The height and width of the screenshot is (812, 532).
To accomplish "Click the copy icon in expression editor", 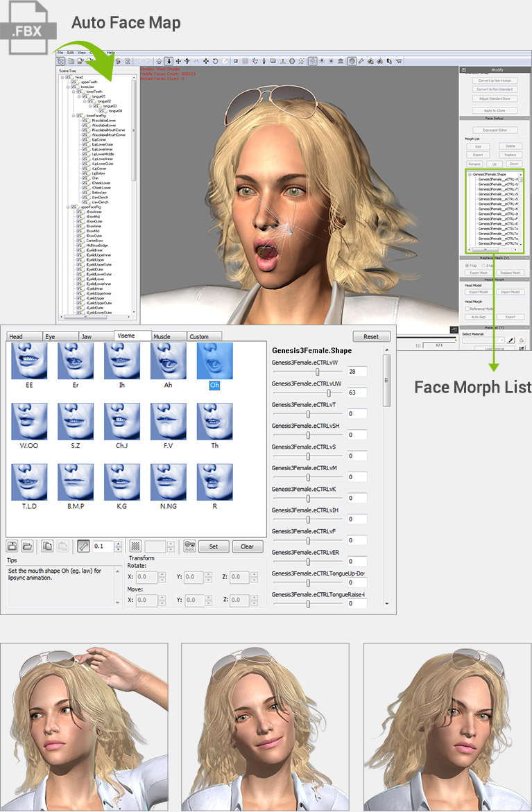I will point(47,546).
